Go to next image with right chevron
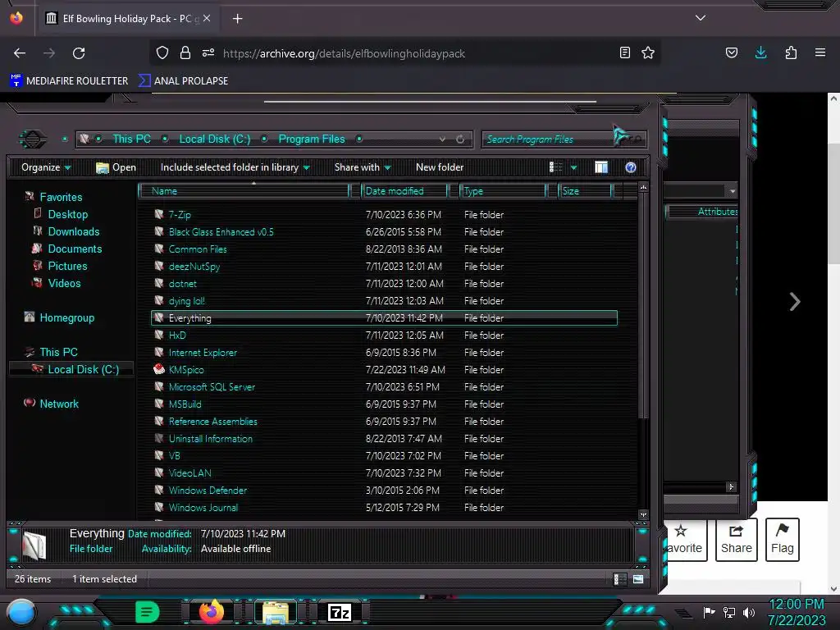The height and width of the screenshot is (630, 840). tap(795, 302)
